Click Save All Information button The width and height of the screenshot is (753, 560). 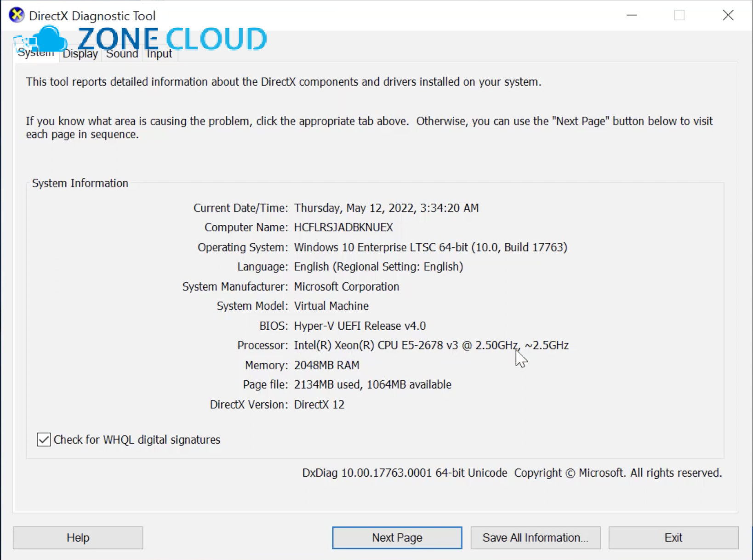coord(536,537)
